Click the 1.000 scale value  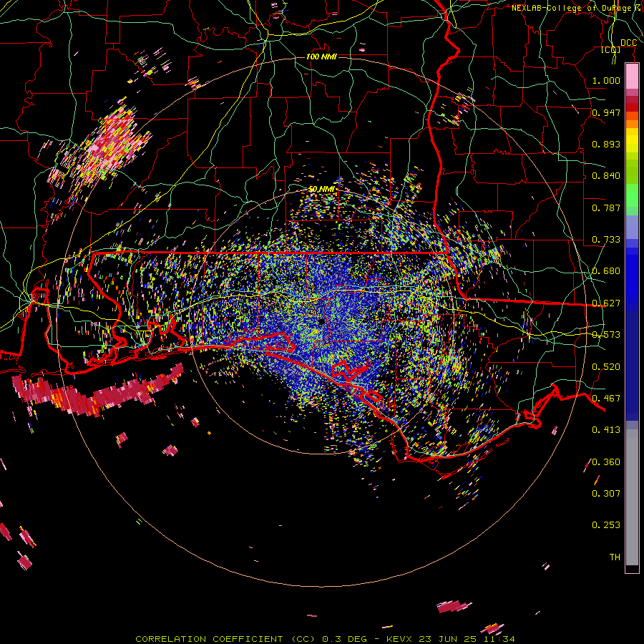[606, 80]
